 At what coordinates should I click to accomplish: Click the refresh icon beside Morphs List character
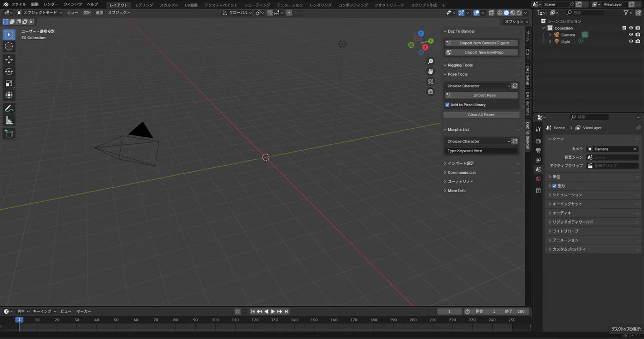[x=515, y=141]
